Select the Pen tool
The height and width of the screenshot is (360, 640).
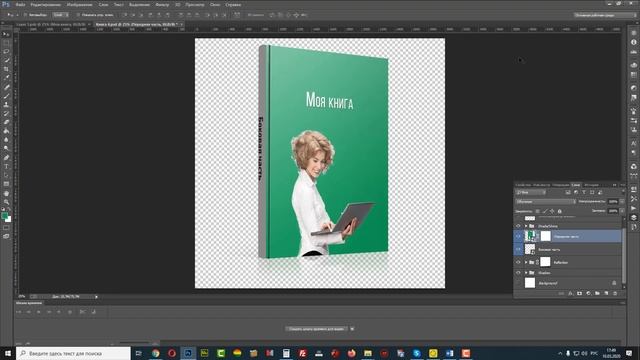coord(6,157)
